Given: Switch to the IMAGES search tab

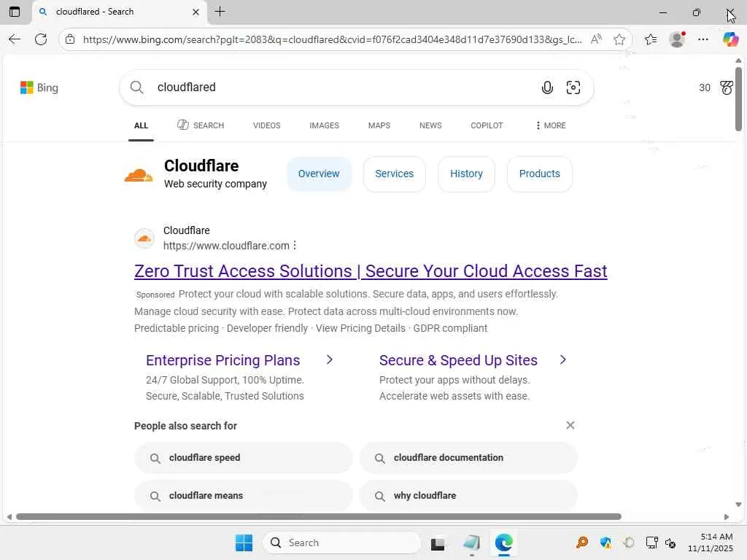Looking at the screenshot, I should (x=324, y=125).
